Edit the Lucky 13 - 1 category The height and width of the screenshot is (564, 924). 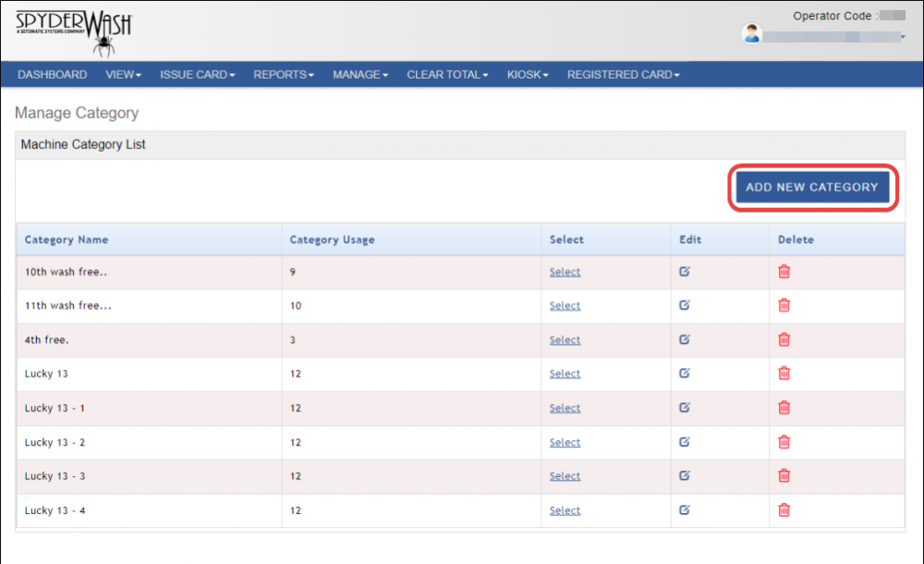tap(684, 407)
